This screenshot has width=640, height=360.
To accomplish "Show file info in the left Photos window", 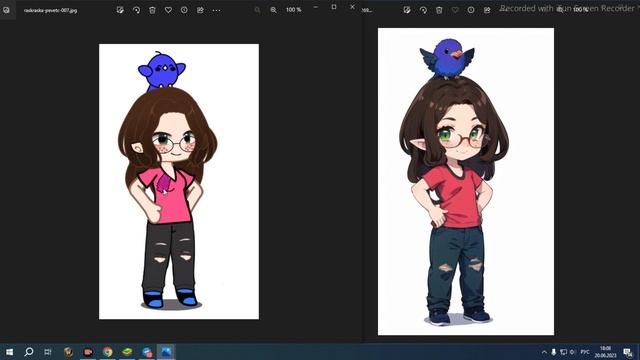I will [x=184, y=10].
